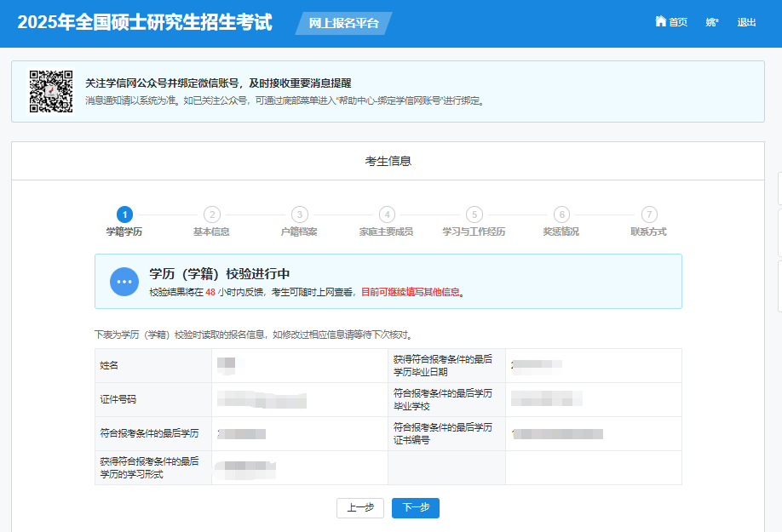Select the step 5 numbered circle
Screen dimensions: 782x532
(474, 215)
